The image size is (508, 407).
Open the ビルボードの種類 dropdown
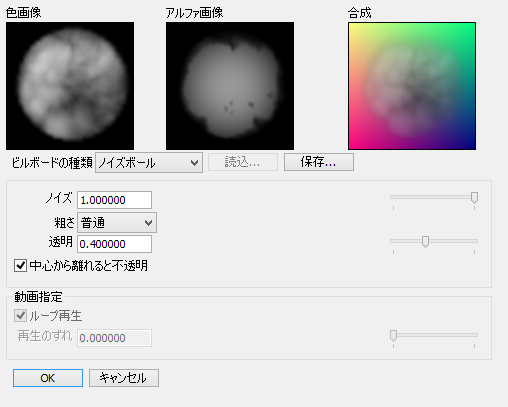point(149,163)
